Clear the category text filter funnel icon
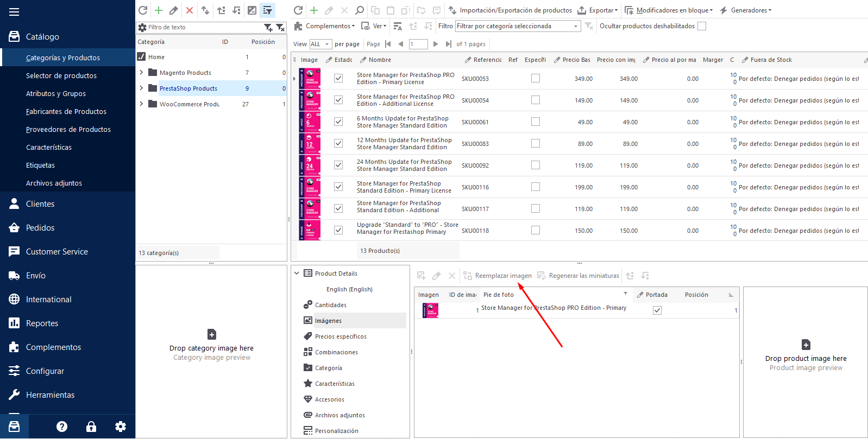The width and height of the screenshot is (868, 439). coord(280,27)
